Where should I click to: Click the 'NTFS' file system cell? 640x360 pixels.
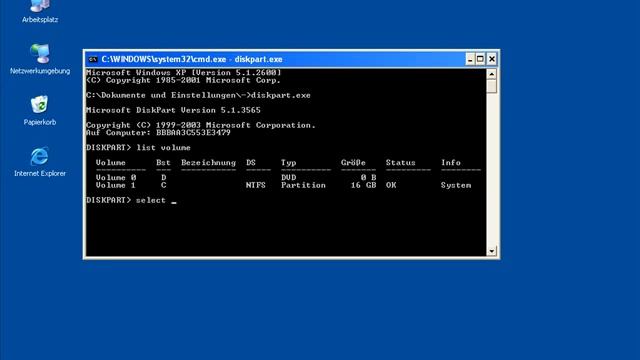tap(256, 185)
